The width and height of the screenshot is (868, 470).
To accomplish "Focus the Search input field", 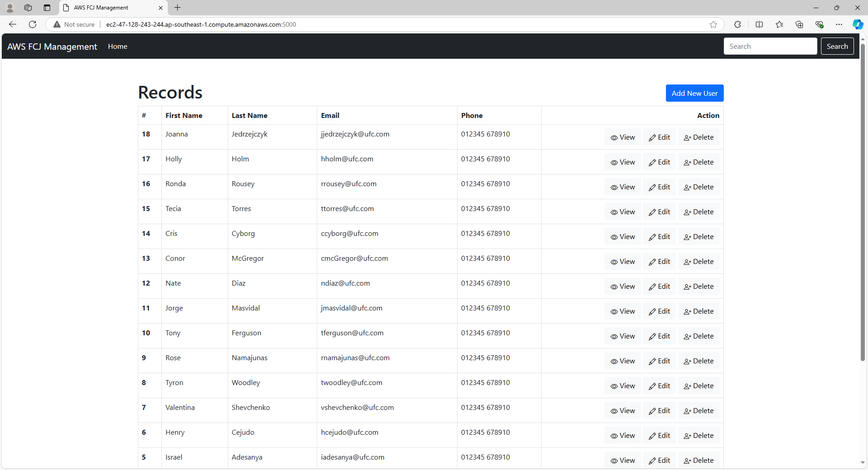I will [770, 46].
